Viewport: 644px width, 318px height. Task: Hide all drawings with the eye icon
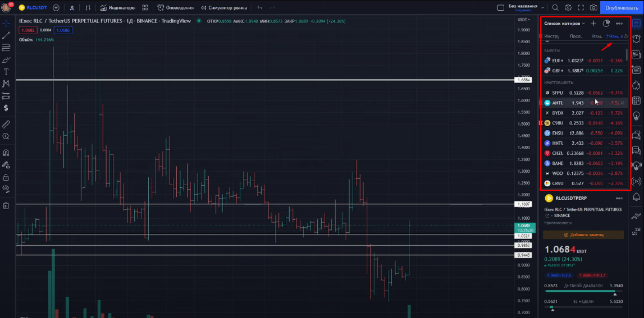(x=6, y=189)
